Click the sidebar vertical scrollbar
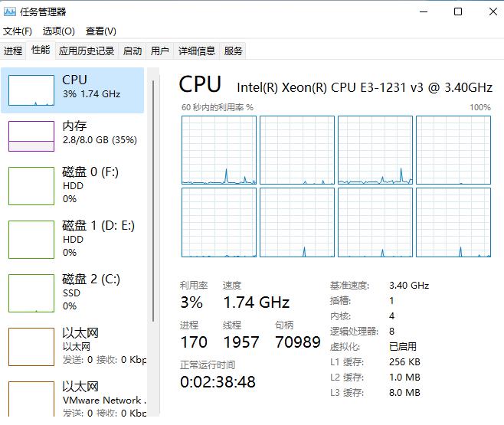Image resolution: width=504 pixels, height=425 pixels. pos(154,199)
